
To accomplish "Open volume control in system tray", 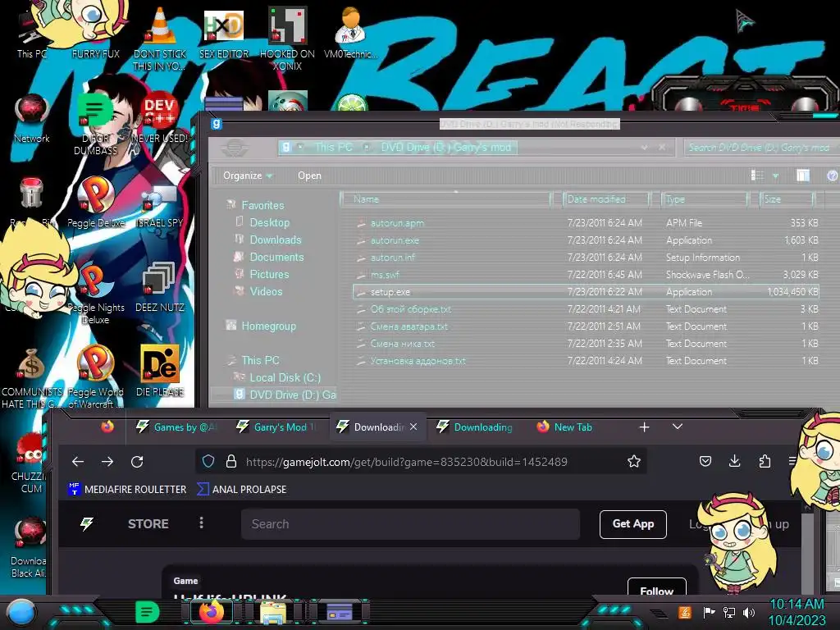I will point(749,612).
